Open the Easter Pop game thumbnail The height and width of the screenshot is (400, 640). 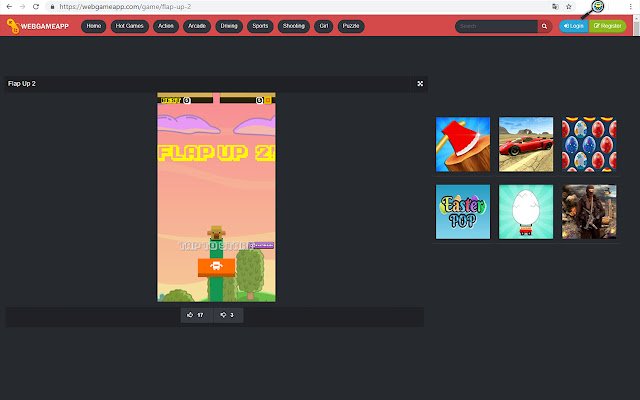click(x=463, y=212)
